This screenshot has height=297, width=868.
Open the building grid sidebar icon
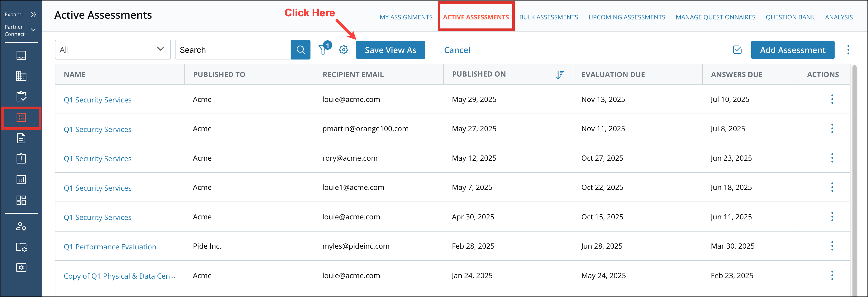(21, 76)
